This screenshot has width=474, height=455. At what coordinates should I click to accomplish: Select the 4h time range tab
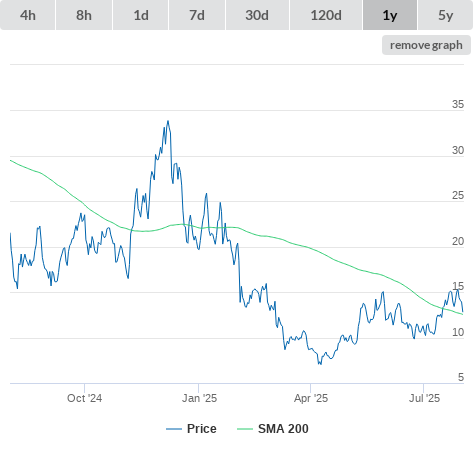[28, 15]
